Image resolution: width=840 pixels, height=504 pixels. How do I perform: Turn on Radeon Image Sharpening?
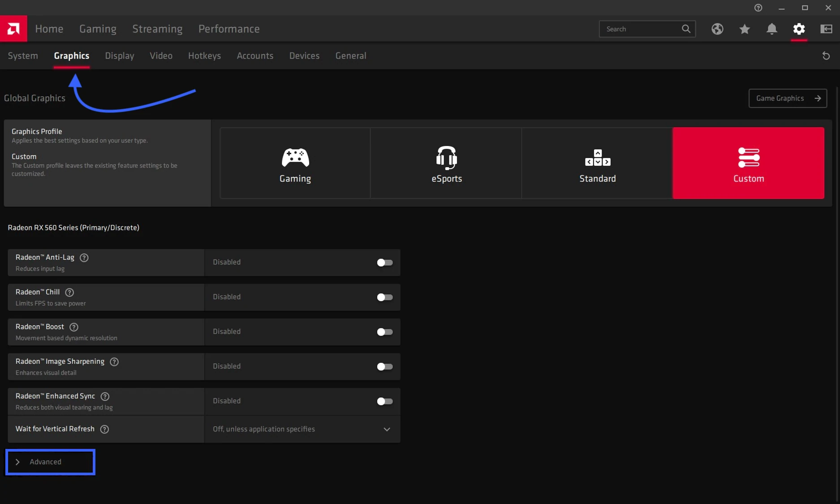[384, 366]
